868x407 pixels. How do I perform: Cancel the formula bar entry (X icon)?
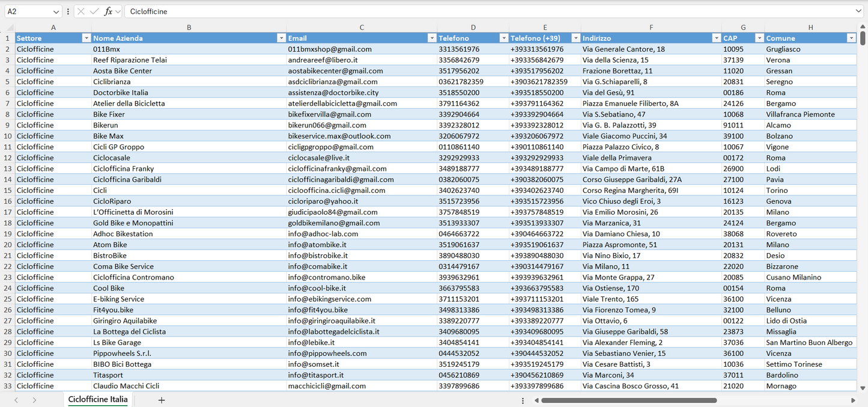[81, 11]
